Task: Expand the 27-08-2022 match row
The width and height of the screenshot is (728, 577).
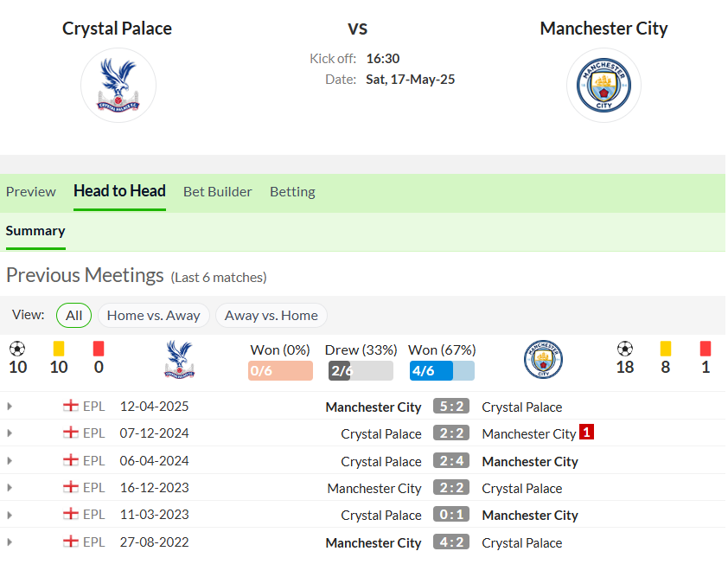Action: click(10, 542)
